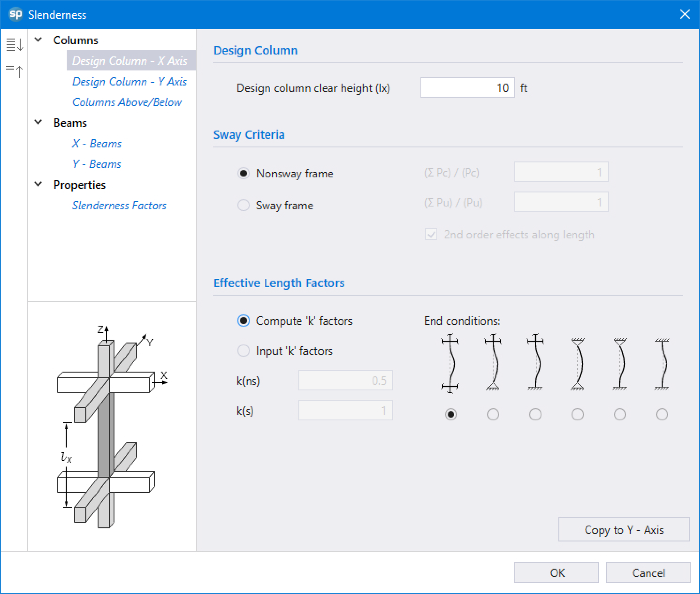Select first end condition with beams both ends
The width and height of the screenshot is (700, 594).
[451, 414]
